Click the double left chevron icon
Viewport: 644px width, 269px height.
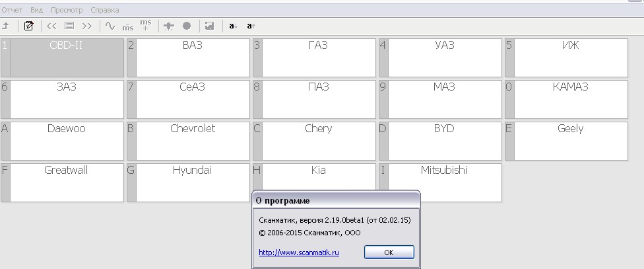(x=51, y=26)
